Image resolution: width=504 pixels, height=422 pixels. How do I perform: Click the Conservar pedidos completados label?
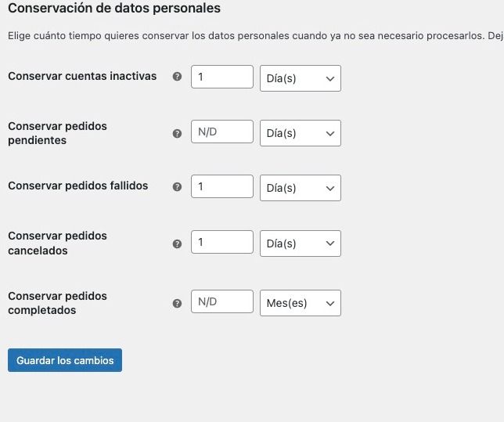(58, 303)
